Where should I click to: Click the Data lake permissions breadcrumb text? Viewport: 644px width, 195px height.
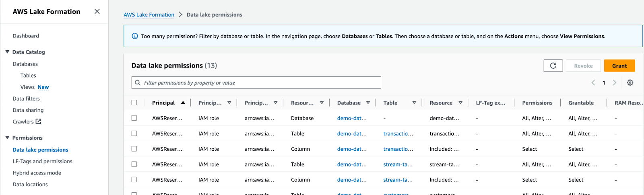coord(215,14)
